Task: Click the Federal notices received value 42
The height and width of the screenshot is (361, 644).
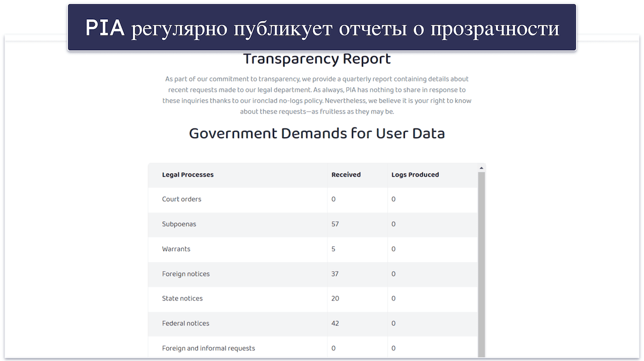Action: pos(335,323)
